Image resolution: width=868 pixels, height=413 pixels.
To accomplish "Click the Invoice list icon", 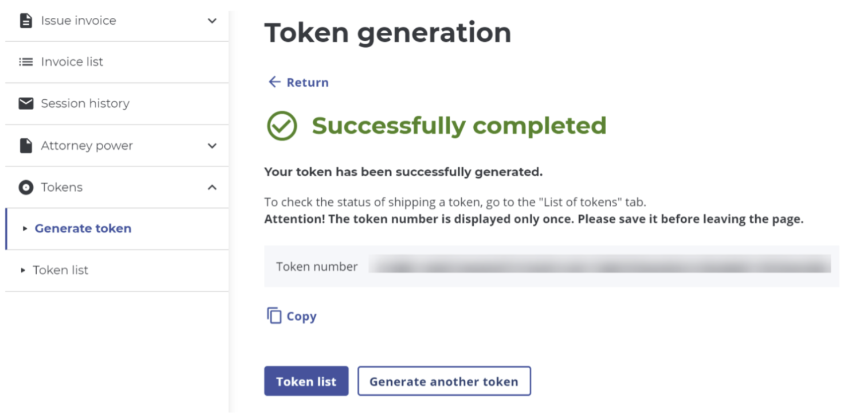I will coord(26,62).
